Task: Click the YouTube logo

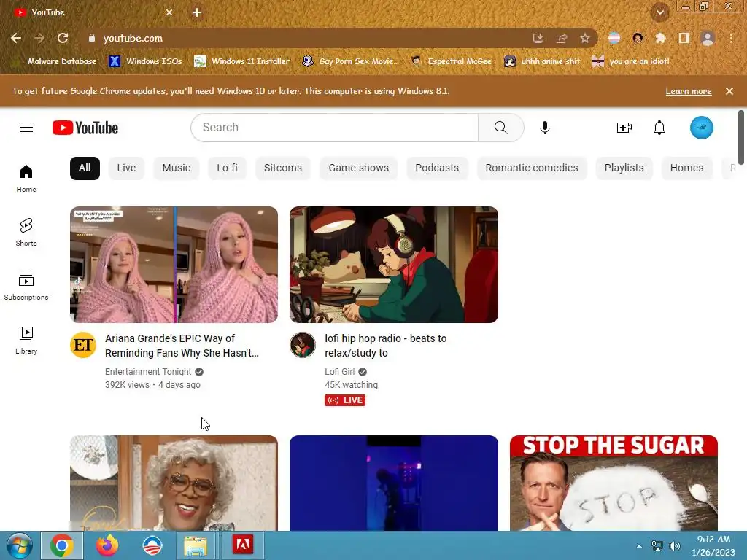Action: [85, 128]
